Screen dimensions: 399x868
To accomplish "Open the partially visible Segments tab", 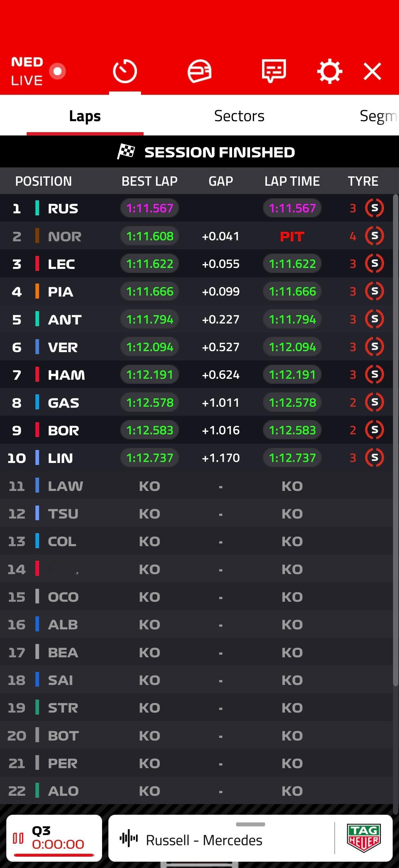I will point(379,116).
